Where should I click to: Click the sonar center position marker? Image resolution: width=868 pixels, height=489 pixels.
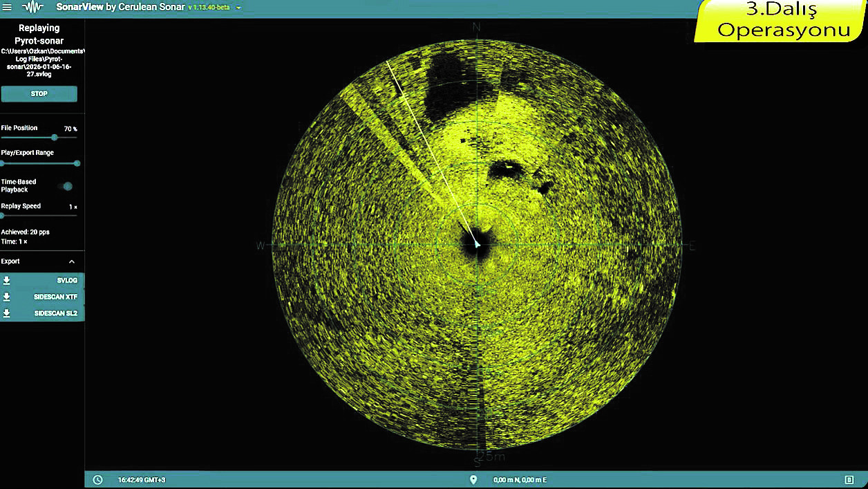click(478, 244)
